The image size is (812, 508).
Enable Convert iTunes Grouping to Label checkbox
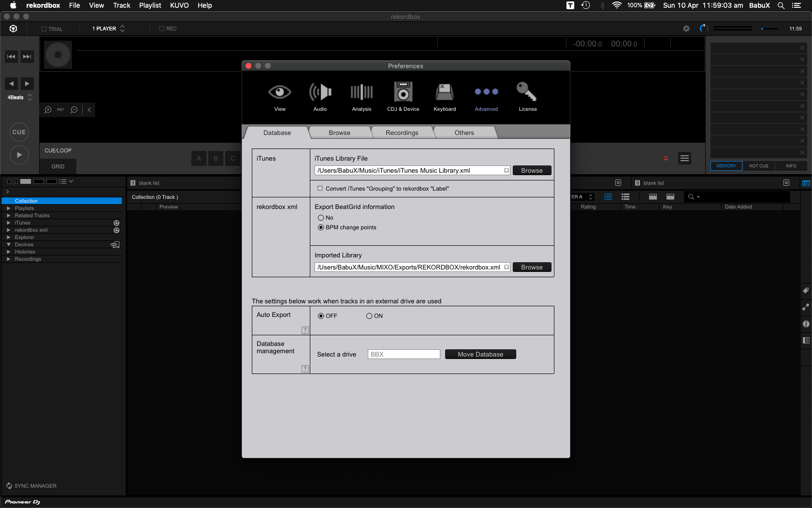[x=320, y=189]
